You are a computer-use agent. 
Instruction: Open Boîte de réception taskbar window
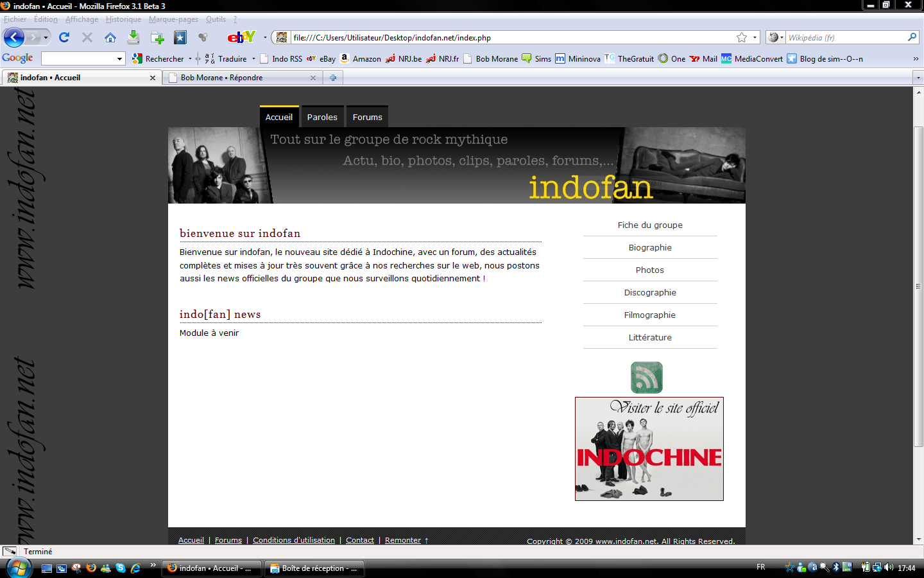314,568
